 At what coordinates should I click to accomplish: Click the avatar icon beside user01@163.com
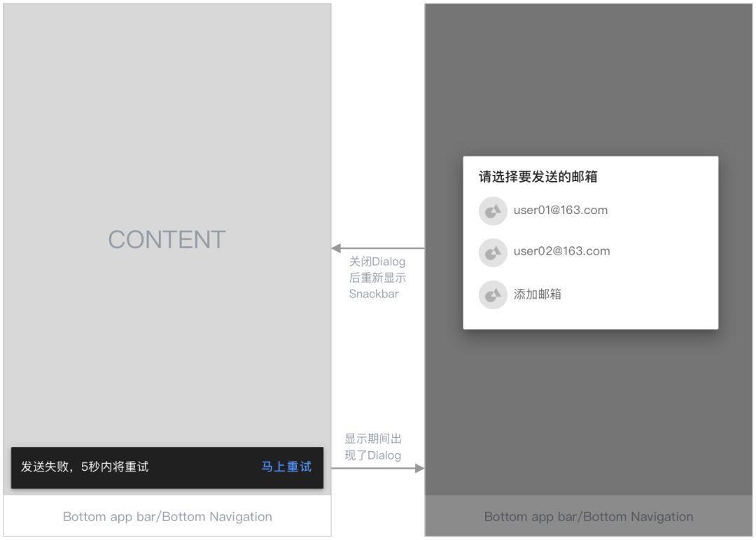click(x=493, y=211)
